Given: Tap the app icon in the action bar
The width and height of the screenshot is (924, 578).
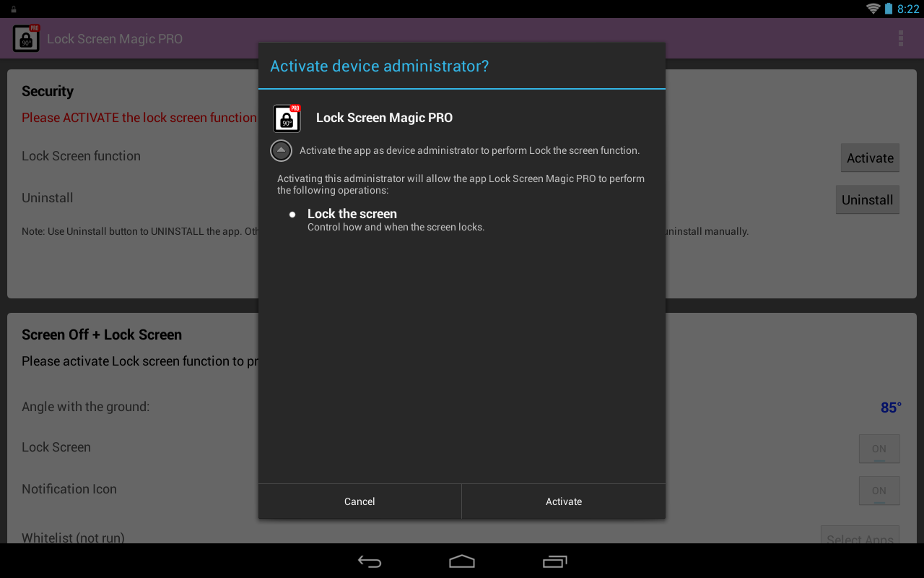Looking at the screenshot, I should click(x=26, y=38).
